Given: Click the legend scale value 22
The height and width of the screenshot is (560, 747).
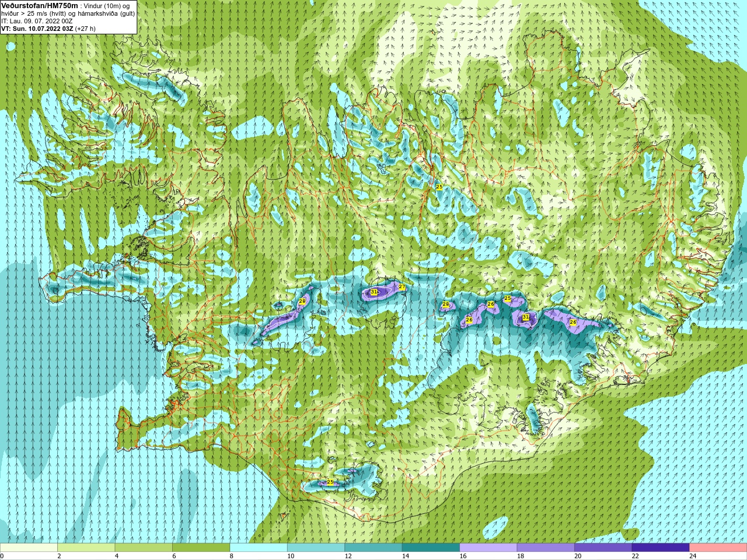Looking at the screenshot, I should tap(636, 556).
